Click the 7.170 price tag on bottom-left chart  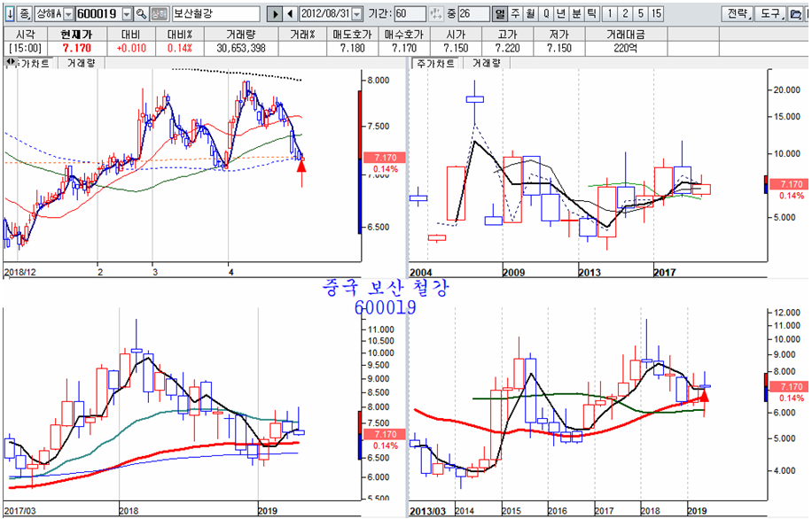coord(384,434)
